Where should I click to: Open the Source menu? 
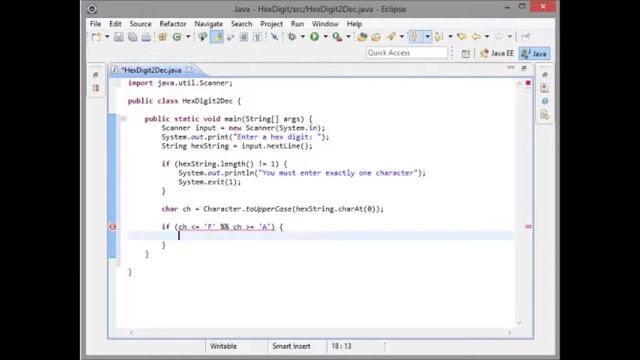click(140, 24)
